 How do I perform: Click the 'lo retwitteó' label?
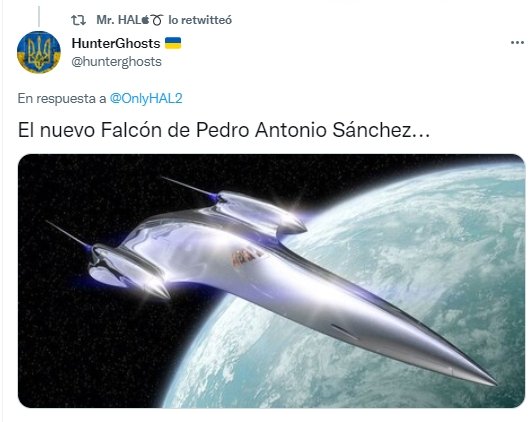pyautogui.click(x=200, y=20)
